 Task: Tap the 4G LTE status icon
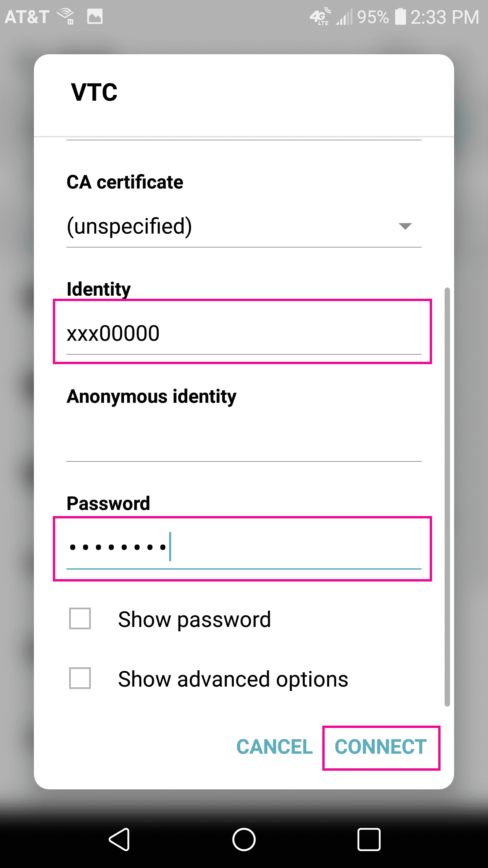tap(320, 16)
